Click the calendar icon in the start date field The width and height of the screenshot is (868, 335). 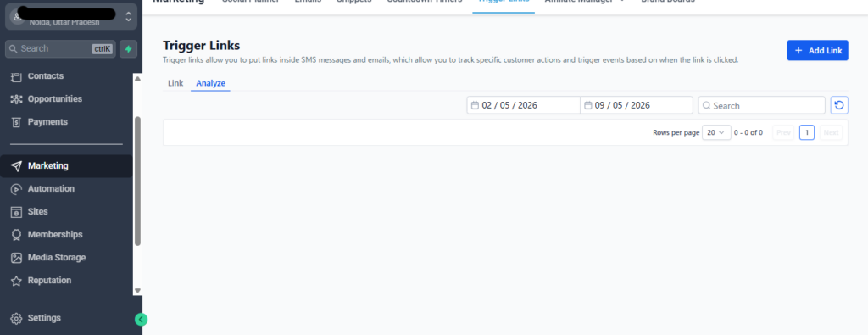[x=475, y=105]
